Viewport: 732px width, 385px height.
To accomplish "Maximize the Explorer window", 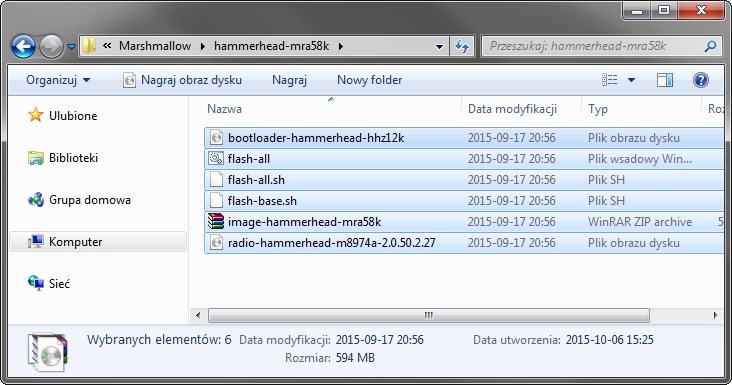I will pyautogui.click(x=664, y=10).
